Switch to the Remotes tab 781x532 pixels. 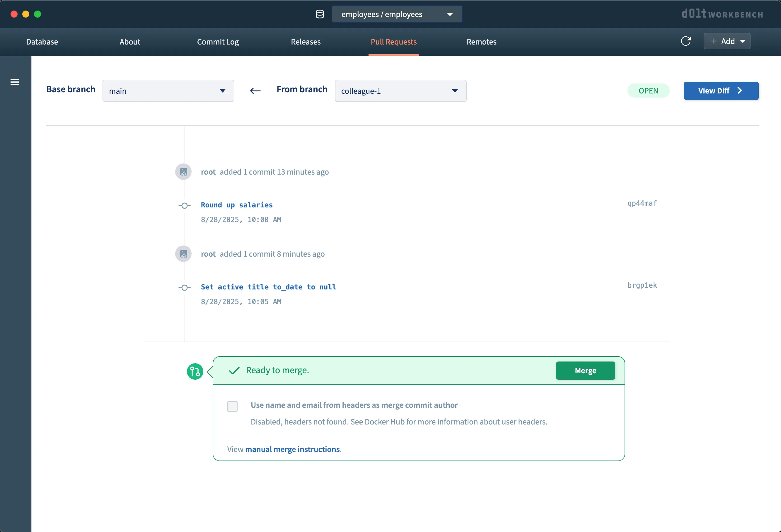[x=481, y=42]
